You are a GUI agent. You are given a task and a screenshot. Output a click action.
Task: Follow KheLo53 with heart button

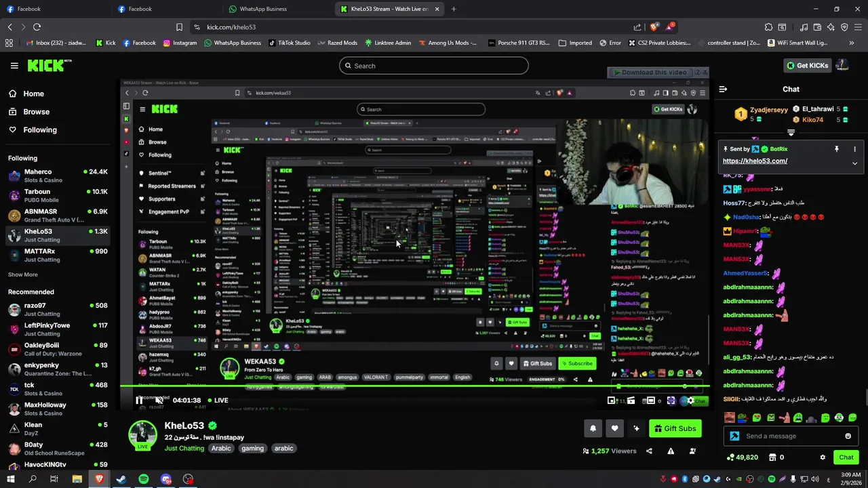click(x=614, y=428)
